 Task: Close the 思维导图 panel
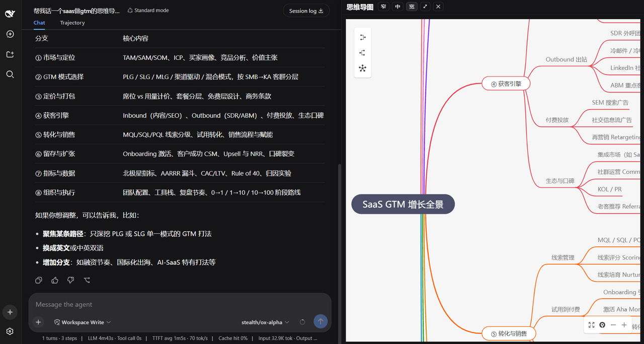coord(438,7)
